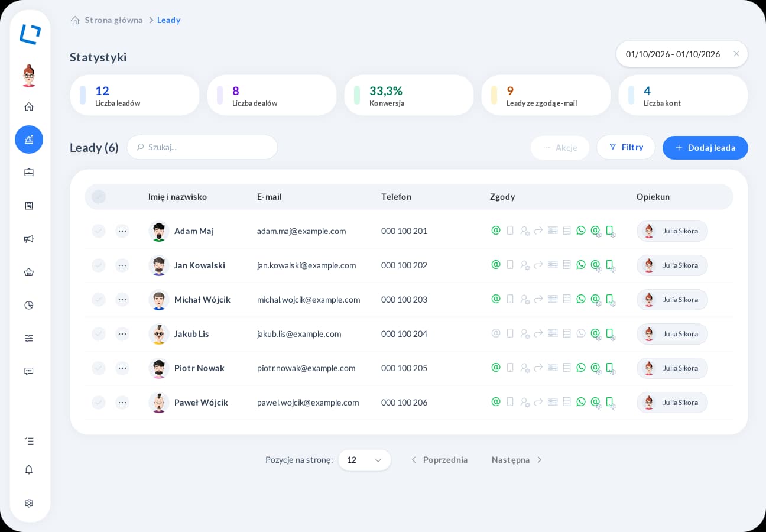Viewport: 766px width, 532px height.
Task: Select the checkbox for Jan Kowalski
Action: click(x=99, y=265)
